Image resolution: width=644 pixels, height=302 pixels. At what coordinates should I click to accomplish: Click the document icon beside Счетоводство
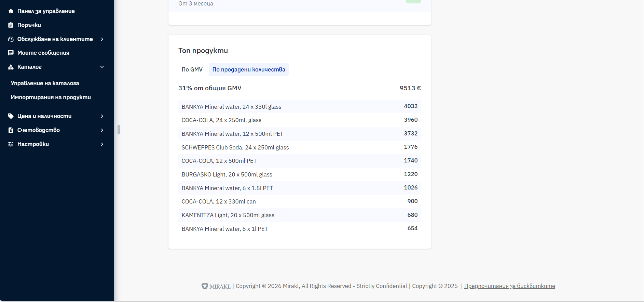tap(11, 130)
